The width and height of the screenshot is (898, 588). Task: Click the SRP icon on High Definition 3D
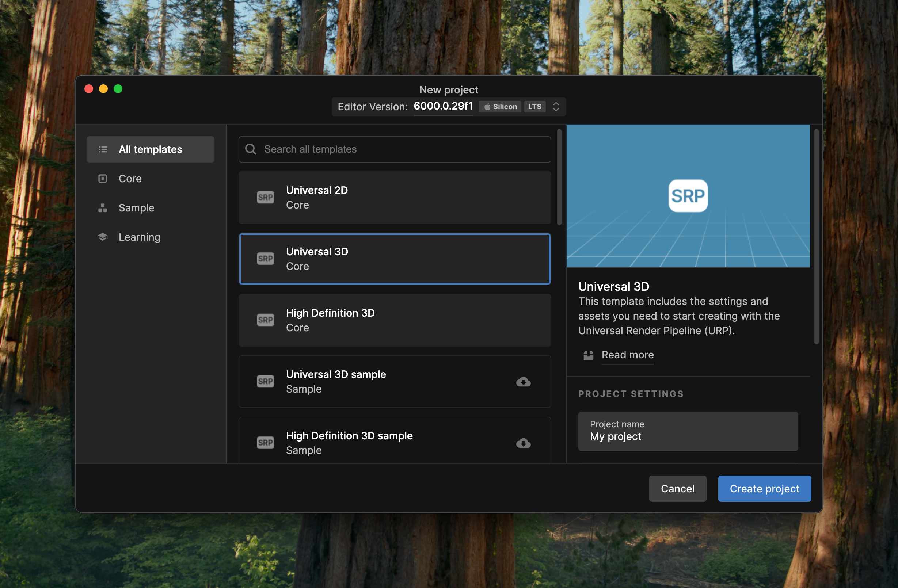[265, 320]
